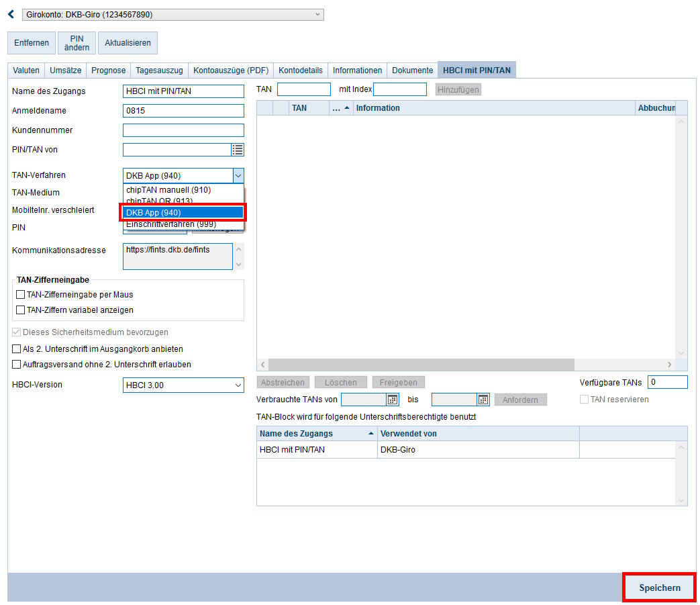The image size is (700, 605).
Task: Open calendar for the bis date
Action: pos(483,400)
